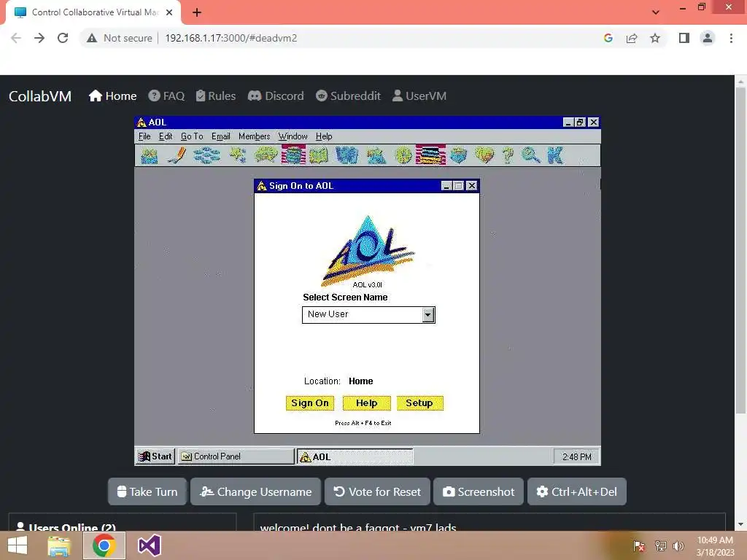Click the share page icon
Viewport: 747px width, 560px height.
click(x=632, y=38)
